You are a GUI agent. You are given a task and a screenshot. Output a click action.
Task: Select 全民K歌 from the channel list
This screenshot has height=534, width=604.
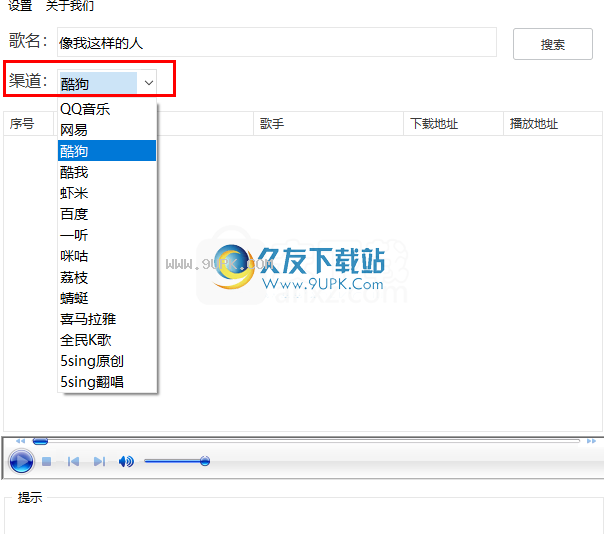[x=107, y=340]
